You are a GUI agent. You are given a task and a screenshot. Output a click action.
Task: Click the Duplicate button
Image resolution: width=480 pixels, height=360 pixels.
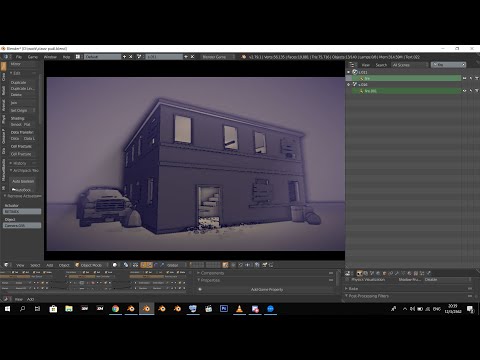pyautogui.click(x=23, y=82)
